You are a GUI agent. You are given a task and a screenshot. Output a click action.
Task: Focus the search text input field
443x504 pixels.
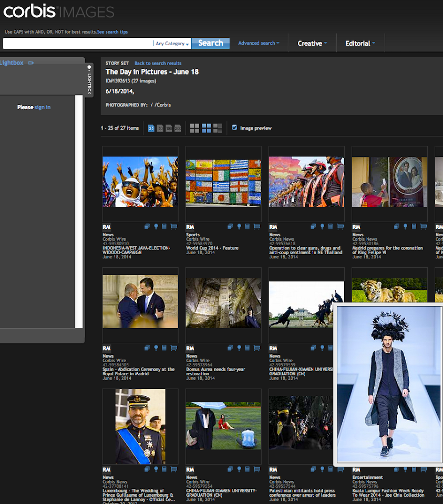[x=78, y=44]
